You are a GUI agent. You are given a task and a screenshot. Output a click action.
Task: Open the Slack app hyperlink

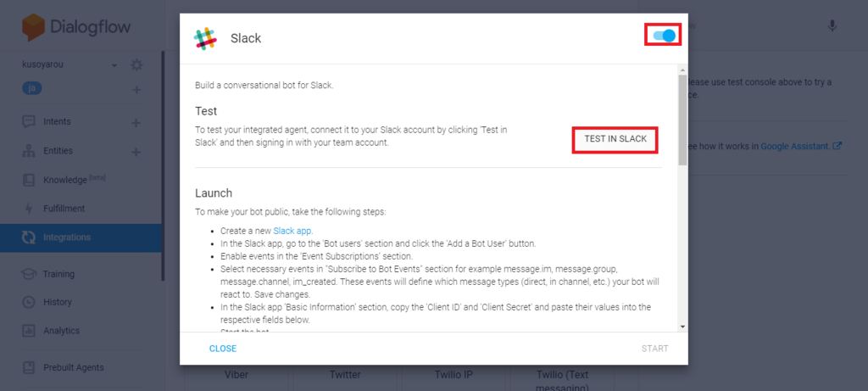pos(292,231)
